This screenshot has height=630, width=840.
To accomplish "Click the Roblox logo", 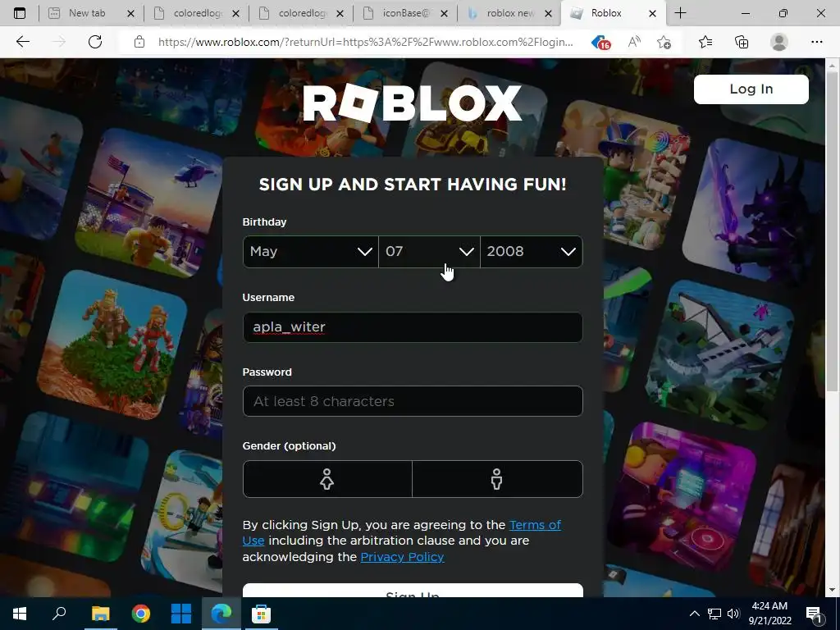I will pos(413,103).
